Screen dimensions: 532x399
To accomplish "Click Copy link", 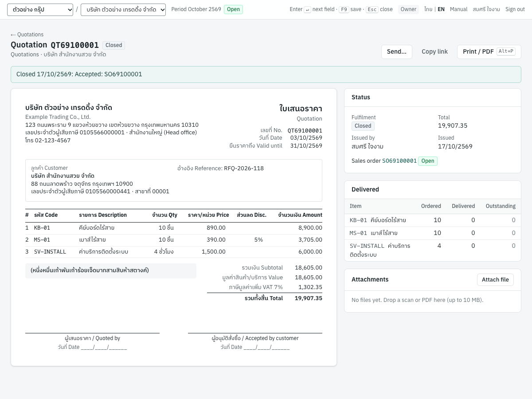I will pos(434,51).
